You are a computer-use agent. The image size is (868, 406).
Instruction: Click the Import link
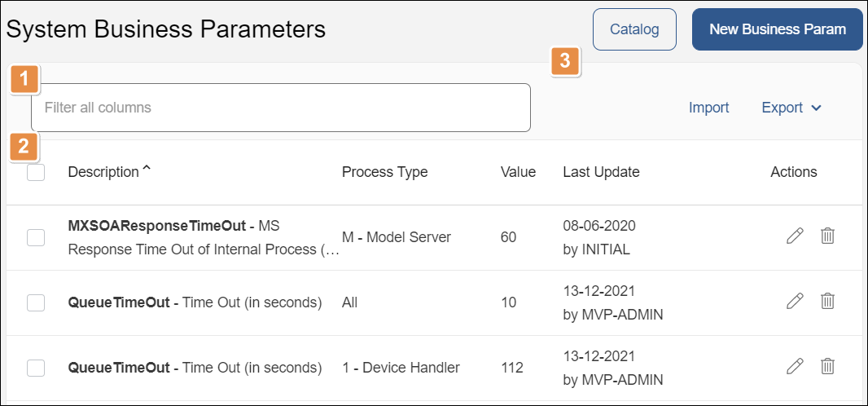click(708, 108)
